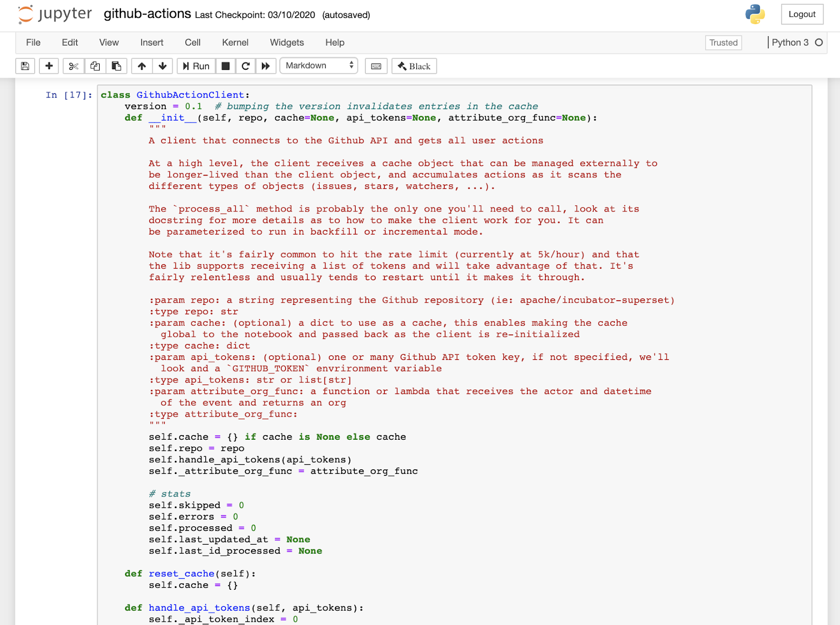
Task: Paste cell below using the clipboard icon
Action: [117, 66]
